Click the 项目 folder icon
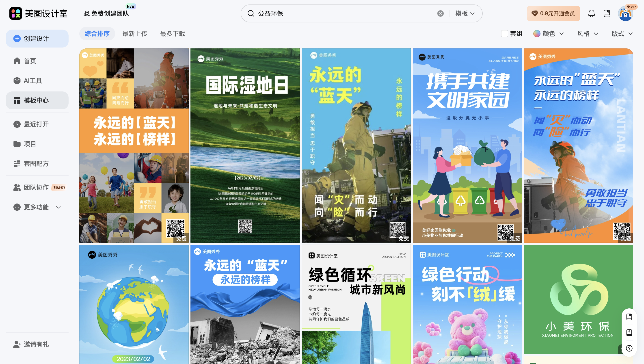644x364 pixels. pos(17,144)
